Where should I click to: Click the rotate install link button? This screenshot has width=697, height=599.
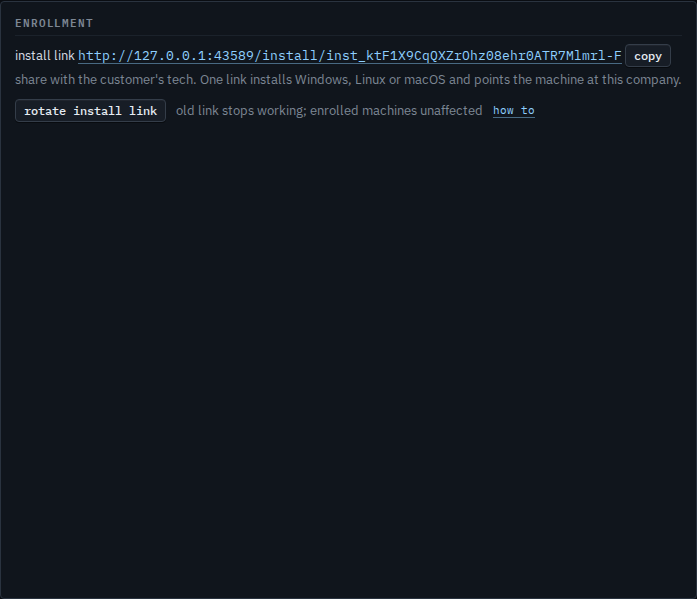[x=90, y=111]
